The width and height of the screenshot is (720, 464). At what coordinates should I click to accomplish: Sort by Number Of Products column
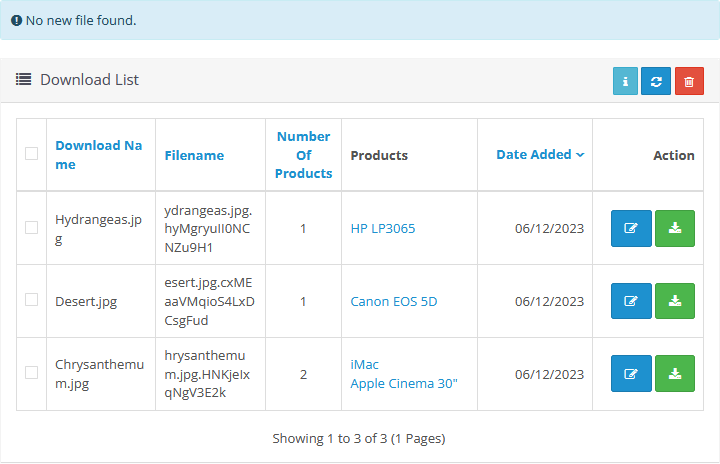[304, 155]
